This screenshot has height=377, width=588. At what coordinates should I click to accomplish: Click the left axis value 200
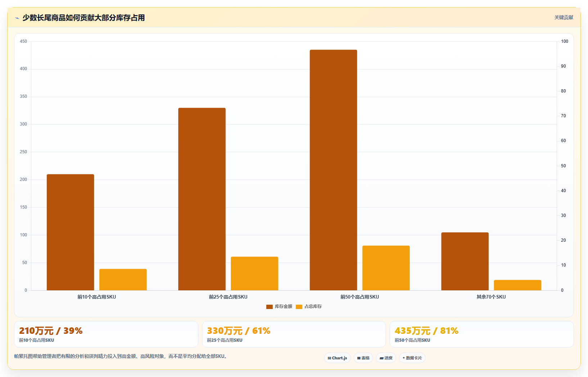click(23, 180)
